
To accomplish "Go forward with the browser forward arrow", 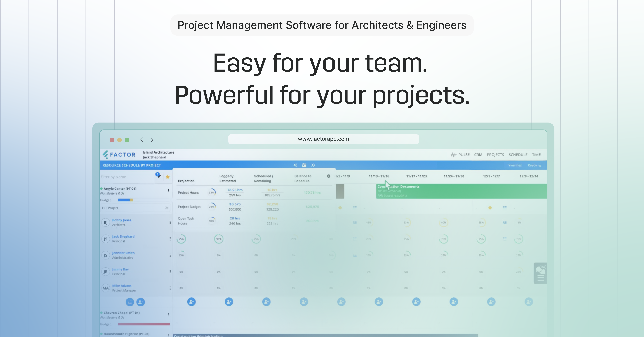I will pyautogui.click(x=152, y=140).
